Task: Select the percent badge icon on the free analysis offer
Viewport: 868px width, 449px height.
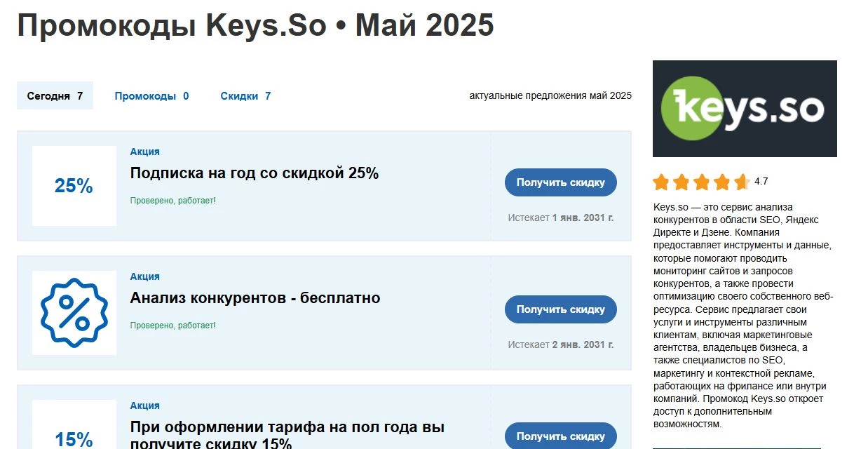Action: [x=74, y=312]
